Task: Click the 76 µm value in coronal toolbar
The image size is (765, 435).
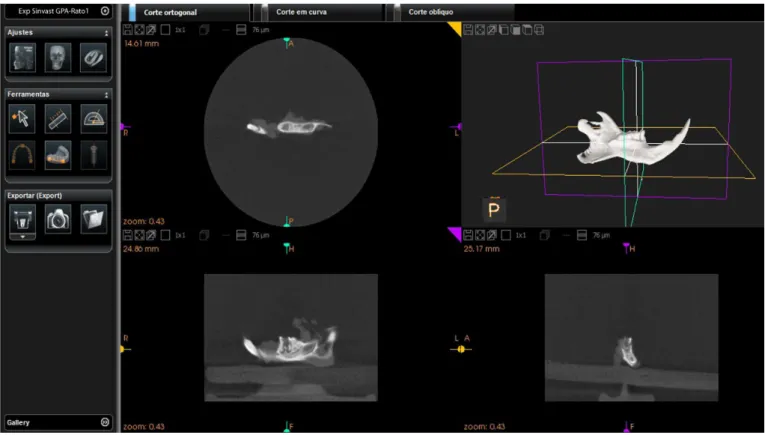Action: 261,236
